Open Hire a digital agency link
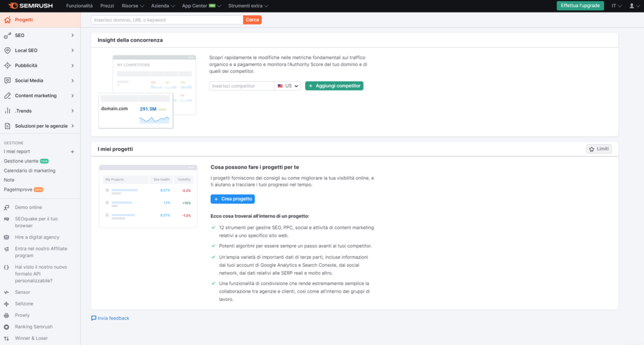644x345 pixels. [37, 237]
